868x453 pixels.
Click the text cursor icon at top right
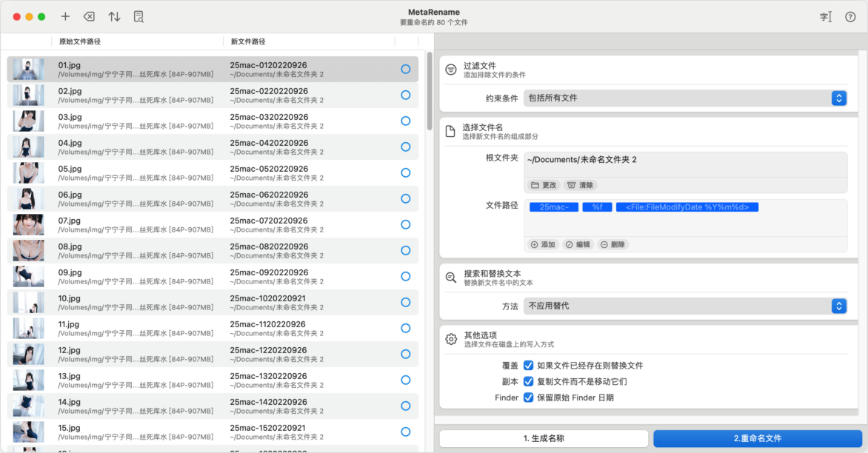pos(826,16)
